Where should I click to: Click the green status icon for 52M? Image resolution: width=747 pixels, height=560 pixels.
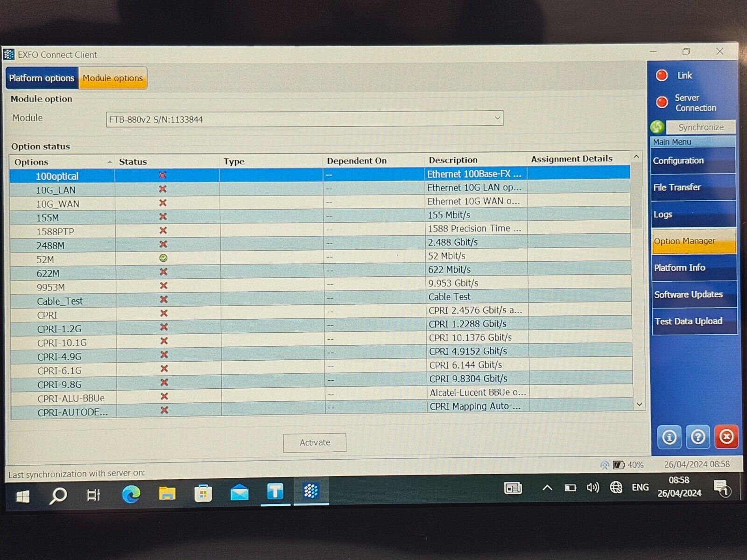(163, 258)
